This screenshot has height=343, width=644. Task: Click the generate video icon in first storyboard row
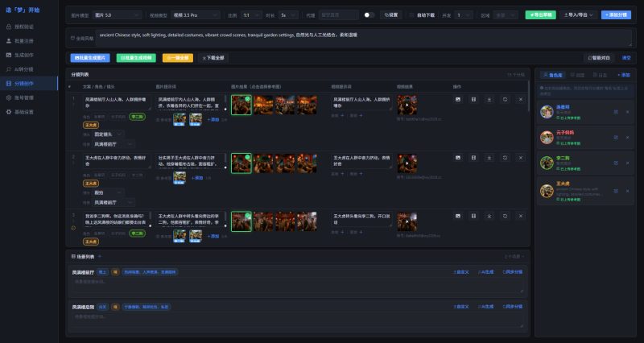[x=473, y=99]
